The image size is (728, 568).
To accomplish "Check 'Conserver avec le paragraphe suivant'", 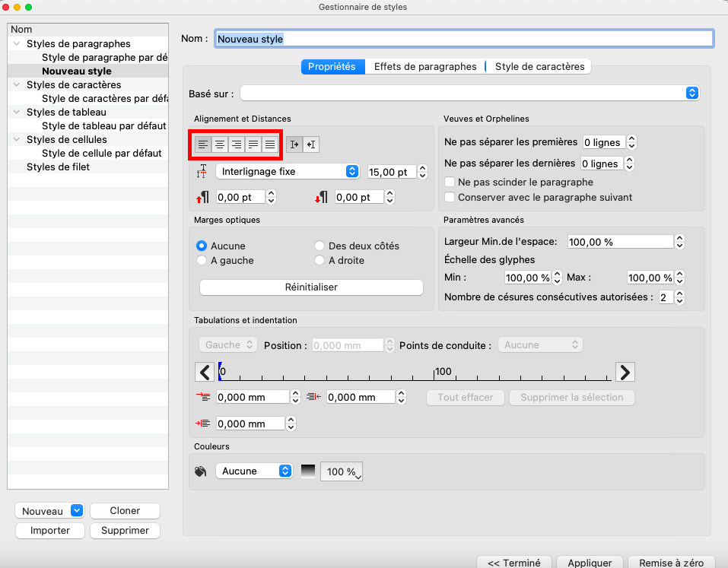I will 450,198.
